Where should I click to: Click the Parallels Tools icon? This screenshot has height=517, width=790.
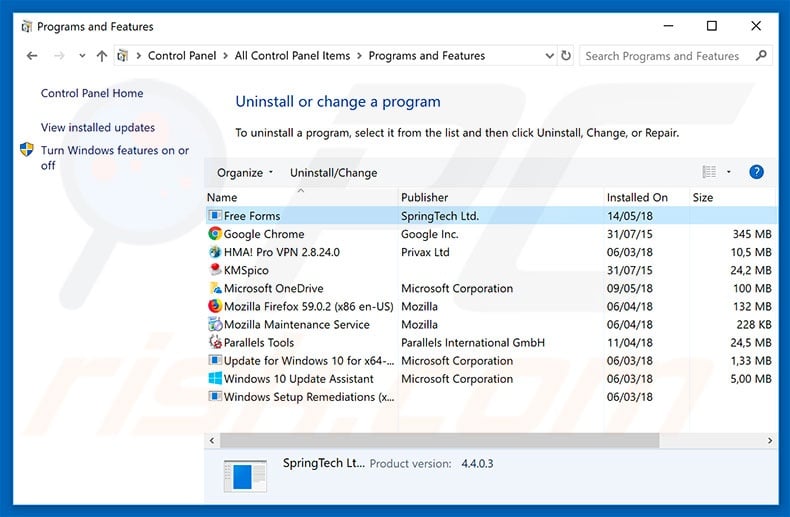[x=215, y=342]
